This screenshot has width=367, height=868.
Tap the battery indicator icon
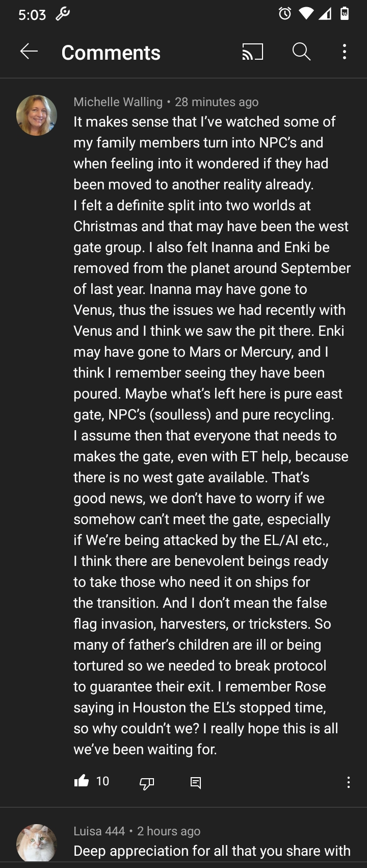[x=345, y=14]
